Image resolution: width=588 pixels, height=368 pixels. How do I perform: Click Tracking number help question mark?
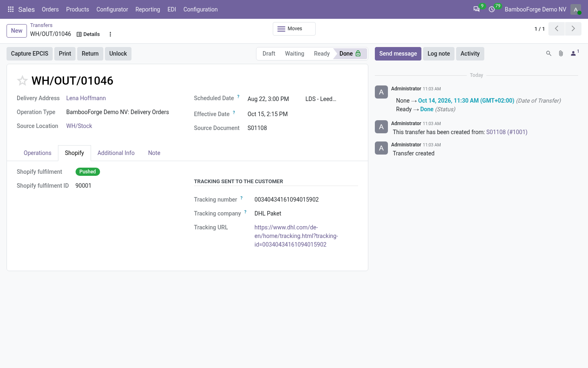coord(241,198)
